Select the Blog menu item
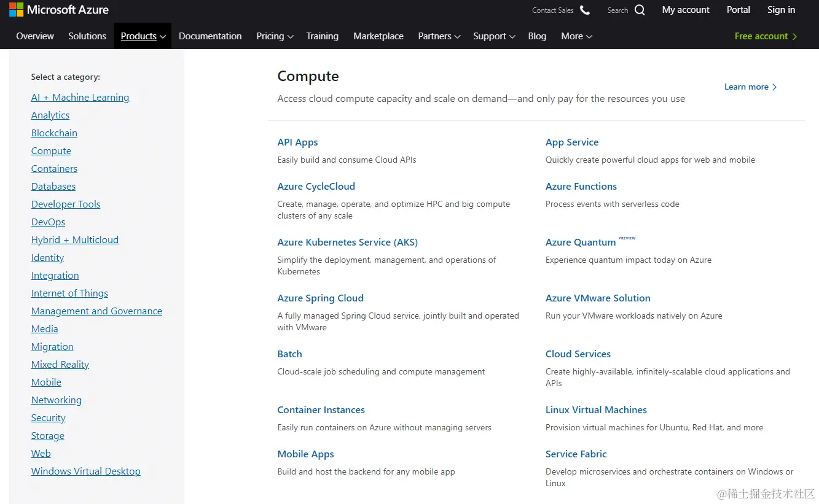 pos(537,36)
